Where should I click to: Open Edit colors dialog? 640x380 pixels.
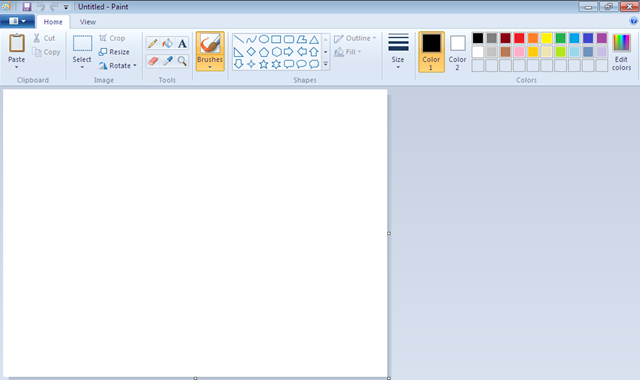click(x=621, y=52)
